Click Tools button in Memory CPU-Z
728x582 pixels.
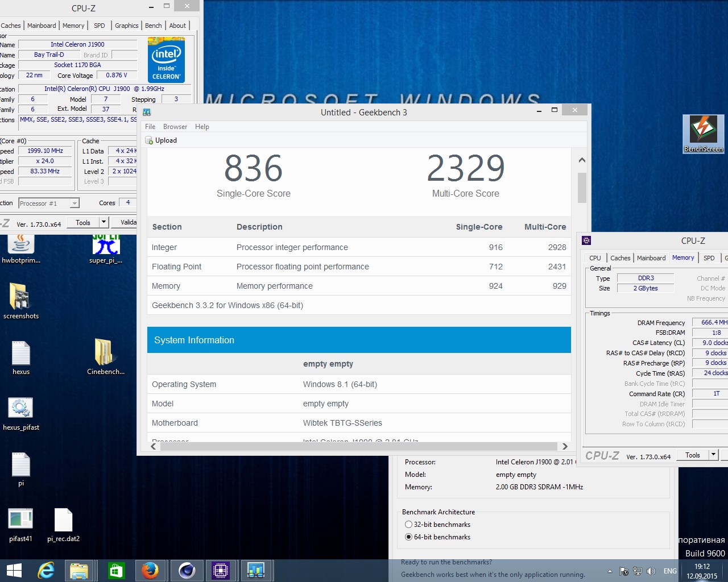point(693,455)
